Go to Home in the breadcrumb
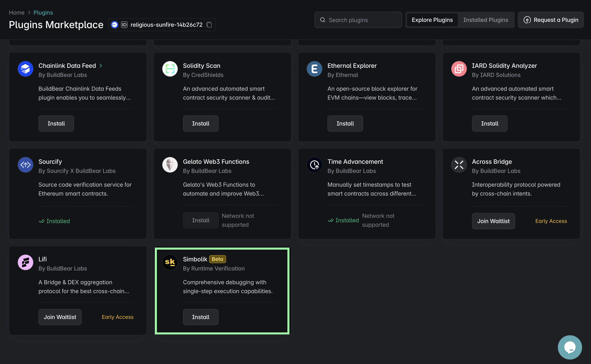This screenshot has width=591, height=364. [x=17, y=13]
